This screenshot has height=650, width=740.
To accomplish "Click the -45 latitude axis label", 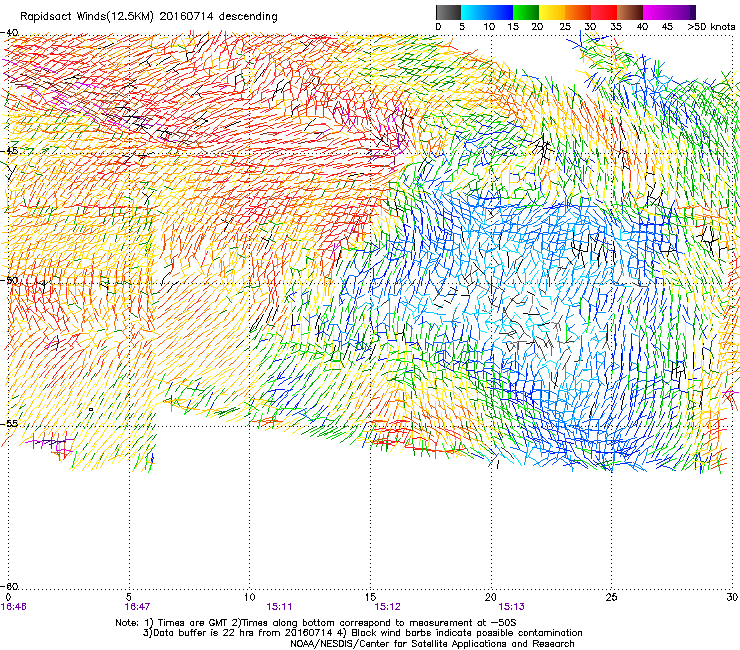I will [x=9, y=151].
